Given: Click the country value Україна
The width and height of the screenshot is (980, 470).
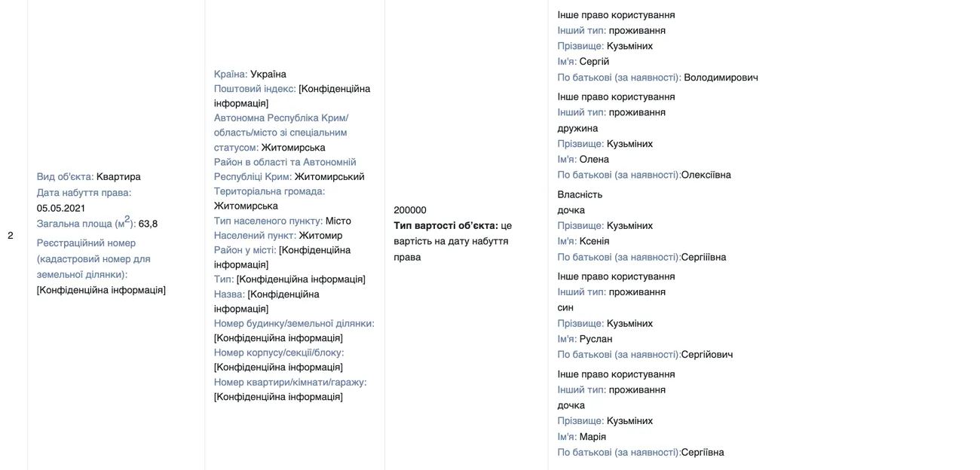Looking at the screenshot, I should 268,75.
